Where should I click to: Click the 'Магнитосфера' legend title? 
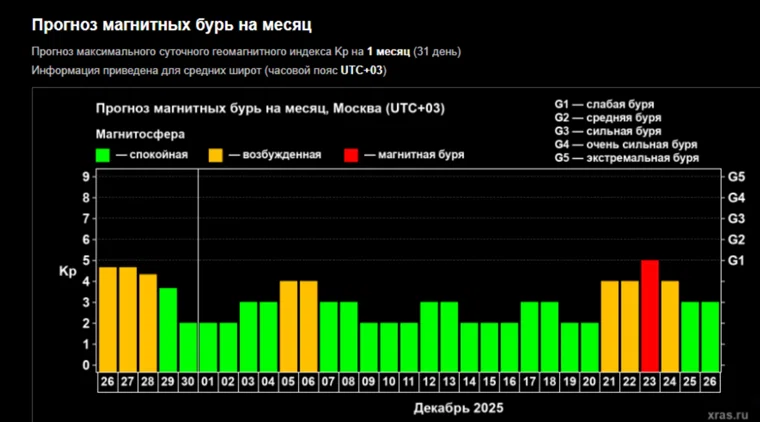pyautogui.click(x=140, y=133)
